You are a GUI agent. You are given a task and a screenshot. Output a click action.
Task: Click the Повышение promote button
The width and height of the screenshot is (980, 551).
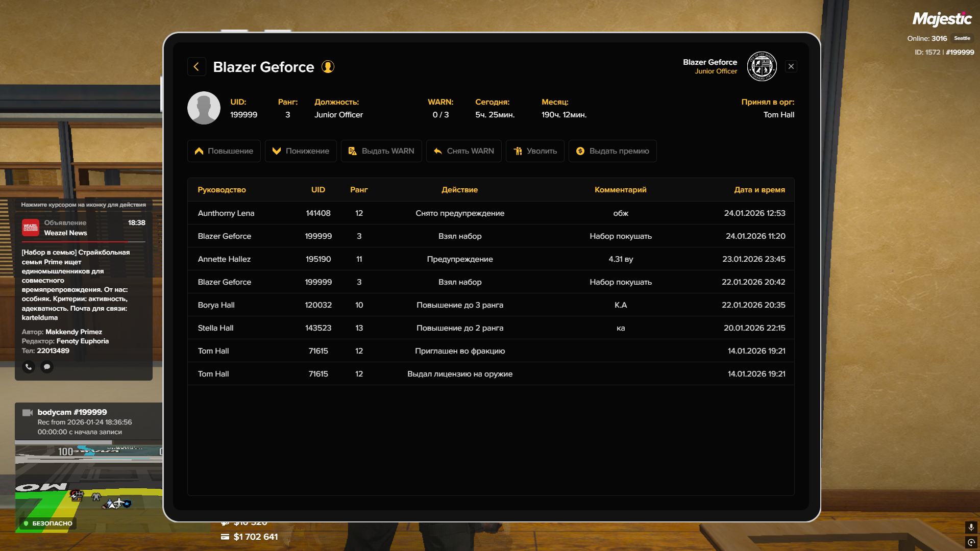click(x=224, y=151)
